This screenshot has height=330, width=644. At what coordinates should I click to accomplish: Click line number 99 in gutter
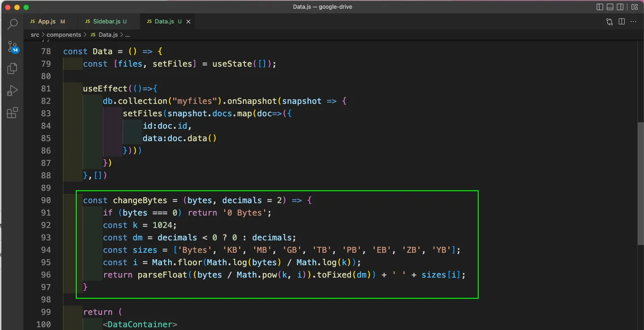(45, 312)
